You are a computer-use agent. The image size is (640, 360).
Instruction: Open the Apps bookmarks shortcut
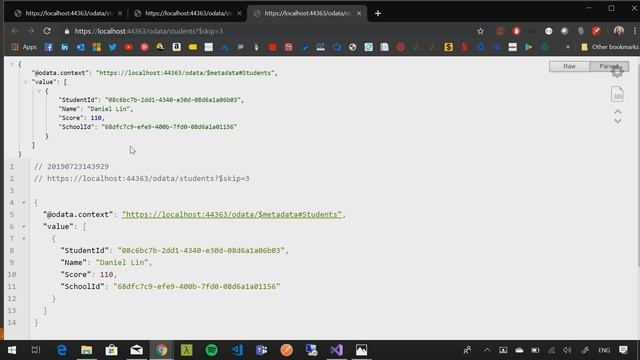(24, 47)
